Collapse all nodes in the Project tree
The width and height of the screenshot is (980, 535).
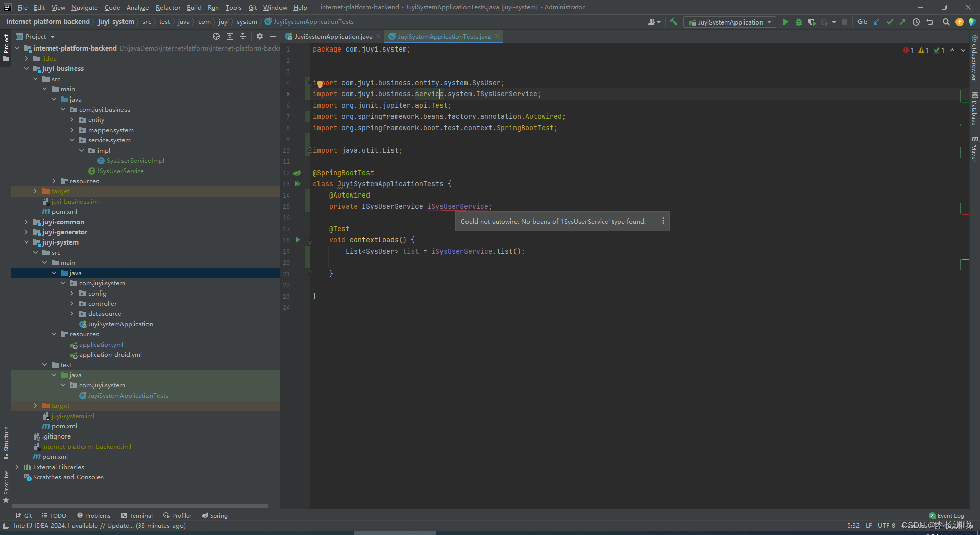(x=243, y=36)
